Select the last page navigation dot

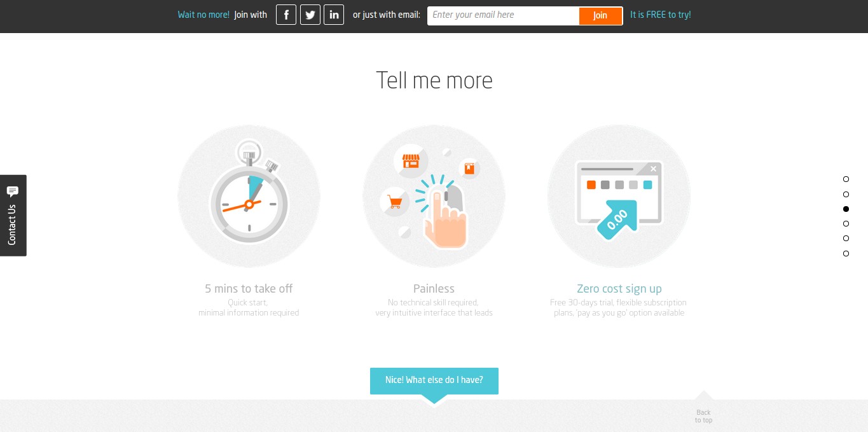pos(846,253)
